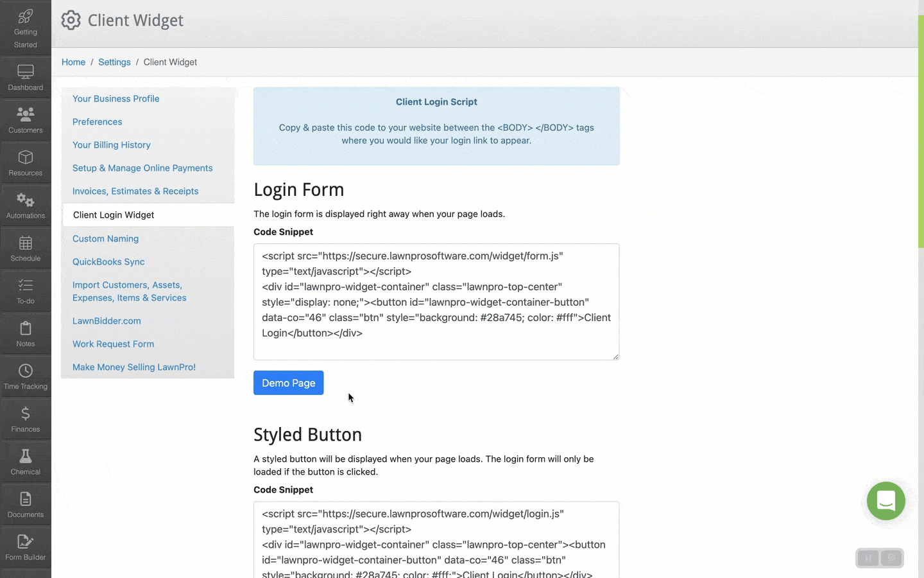Open the To-do checklist icon

point(26,286)
